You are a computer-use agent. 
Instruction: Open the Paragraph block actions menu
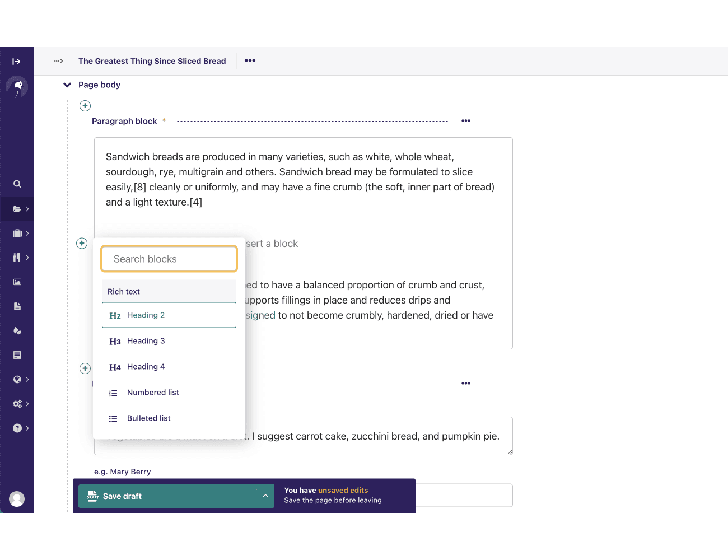coord(465,121)
